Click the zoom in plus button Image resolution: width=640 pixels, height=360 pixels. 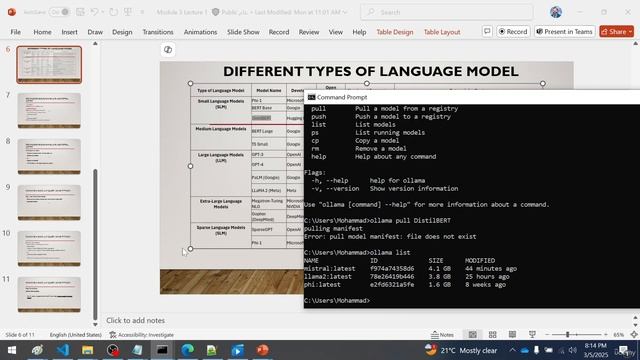(x=606, y=335)
